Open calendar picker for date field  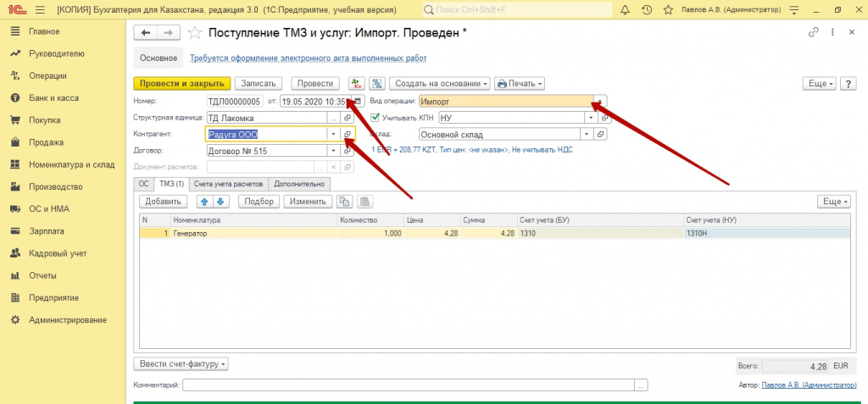point(359,102)
